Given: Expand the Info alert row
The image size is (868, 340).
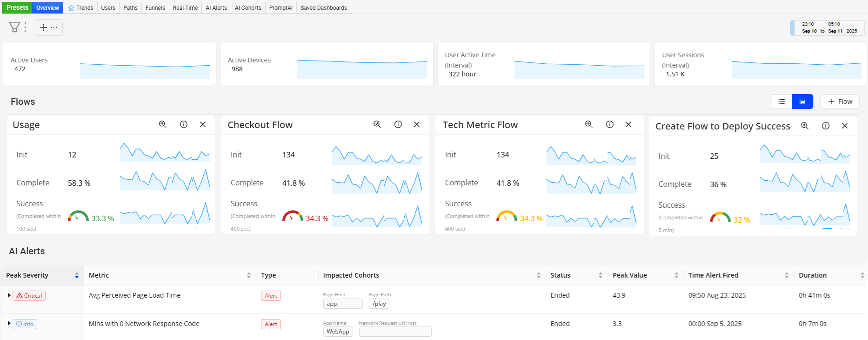Looking at the screenshot, I should [9, 323].
